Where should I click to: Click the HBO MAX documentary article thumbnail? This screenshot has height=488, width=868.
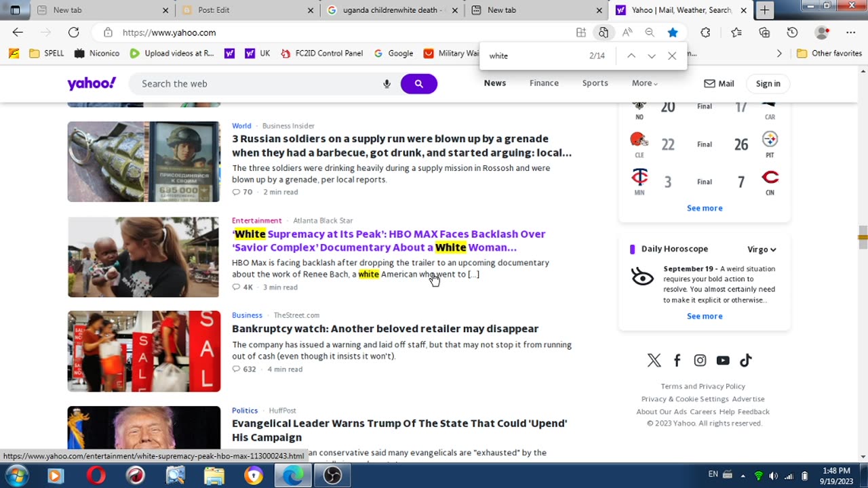[144, 257]
